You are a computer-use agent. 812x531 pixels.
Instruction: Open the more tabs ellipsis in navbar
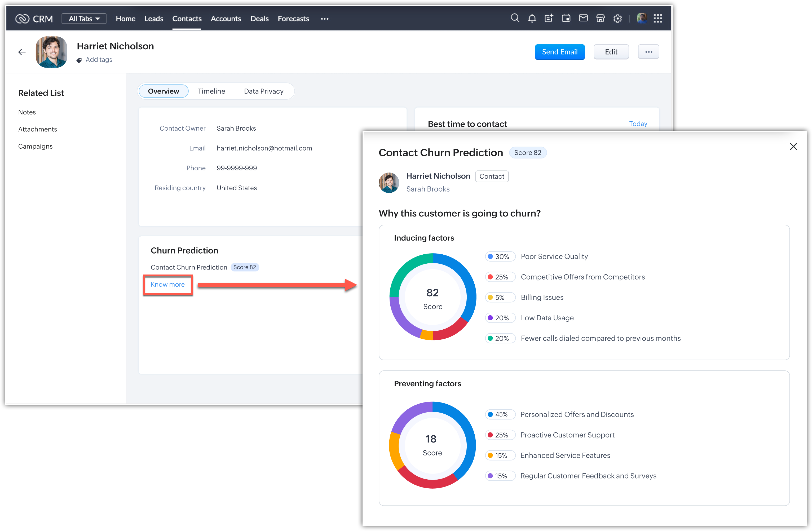[324, 19]
